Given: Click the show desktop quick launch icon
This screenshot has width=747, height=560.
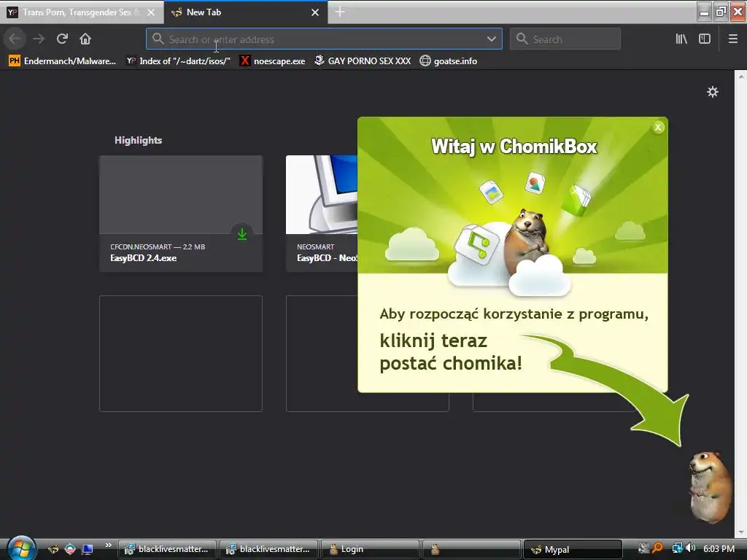Looking at the screenshot, I should (x=88, y=549).
